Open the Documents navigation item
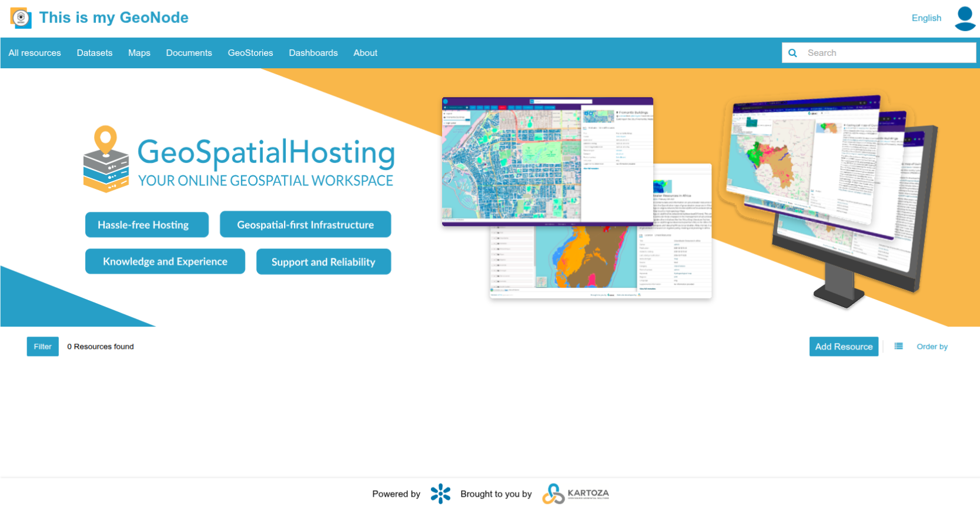980x509 pixels. point(189,53)
